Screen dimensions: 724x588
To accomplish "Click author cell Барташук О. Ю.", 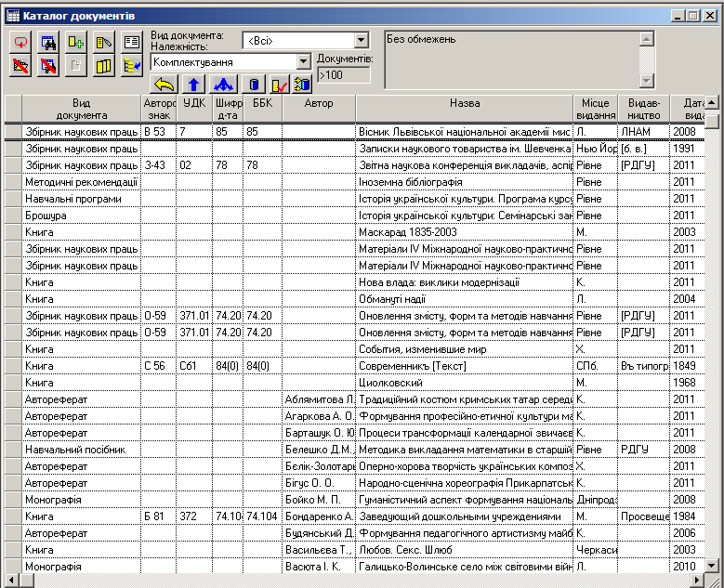I will click(x=319, y=433).
